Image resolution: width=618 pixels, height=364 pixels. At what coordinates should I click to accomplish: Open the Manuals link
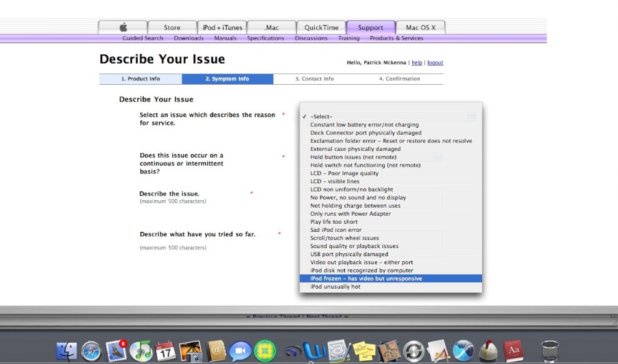coord(226,38)
